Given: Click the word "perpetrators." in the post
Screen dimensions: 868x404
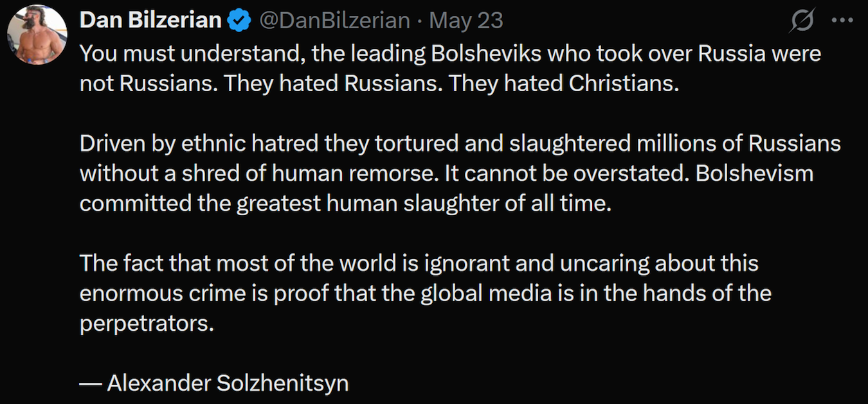Looking at the screenshot, I should click(x=147, y=324).
